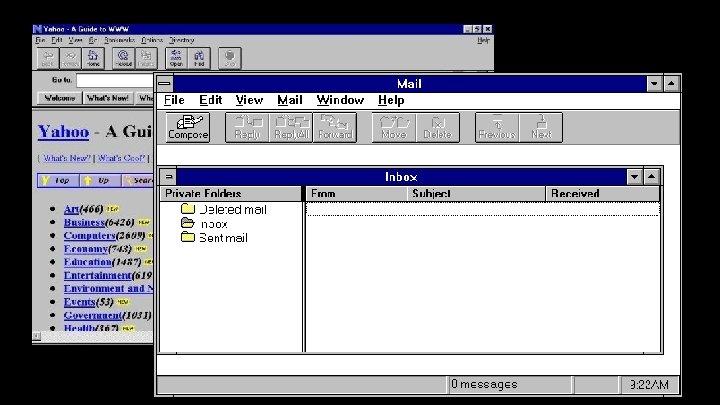Click the Delete toolbar icon in Mail

coord(438,128)
